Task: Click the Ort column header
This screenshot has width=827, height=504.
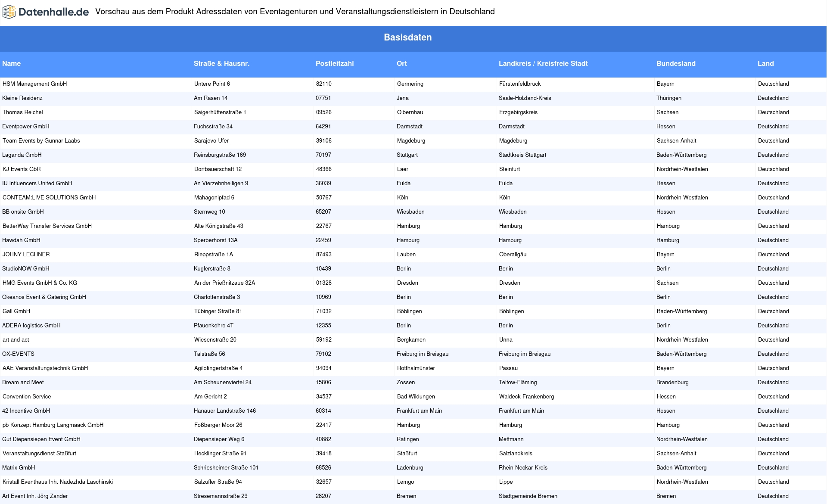Action: click(x=402, y=64)
